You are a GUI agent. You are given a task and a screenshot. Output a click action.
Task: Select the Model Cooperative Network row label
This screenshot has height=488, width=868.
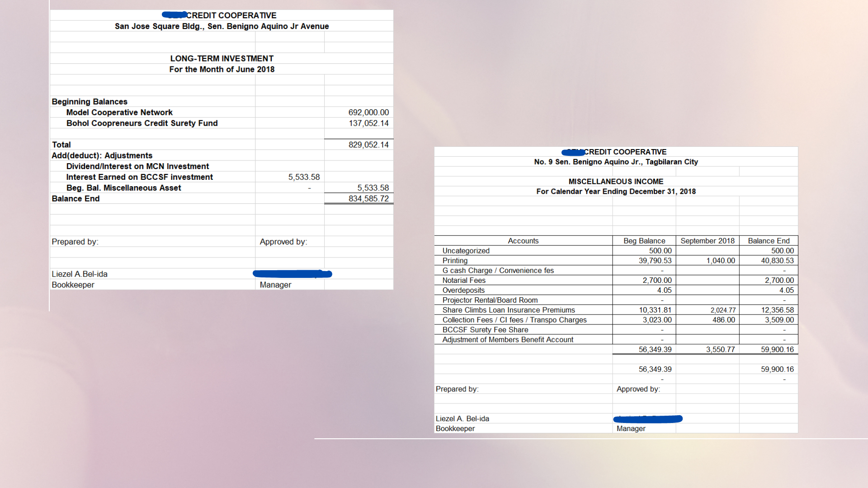click(x=119, y=113)
